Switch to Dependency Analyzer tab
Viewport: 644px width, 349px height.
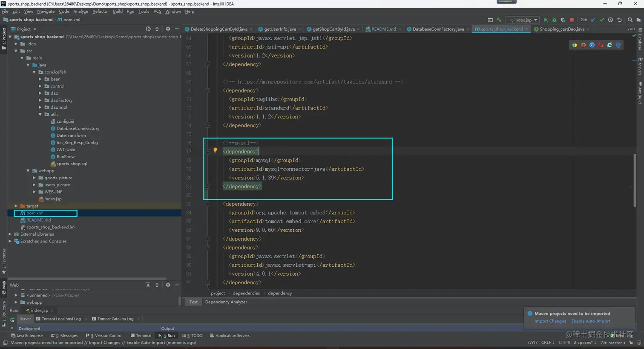(226, 302)
